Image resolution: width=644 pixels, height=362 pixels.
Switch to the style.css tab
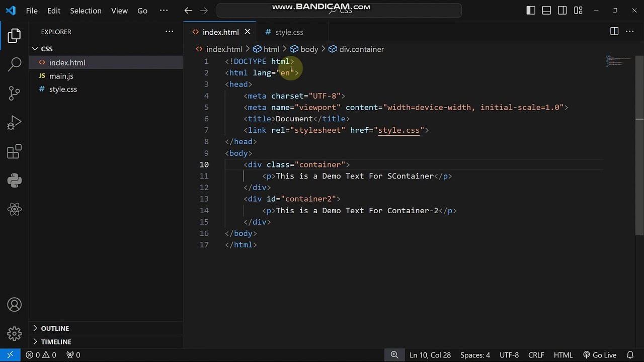pyautogui.click(x=289, y=32)
